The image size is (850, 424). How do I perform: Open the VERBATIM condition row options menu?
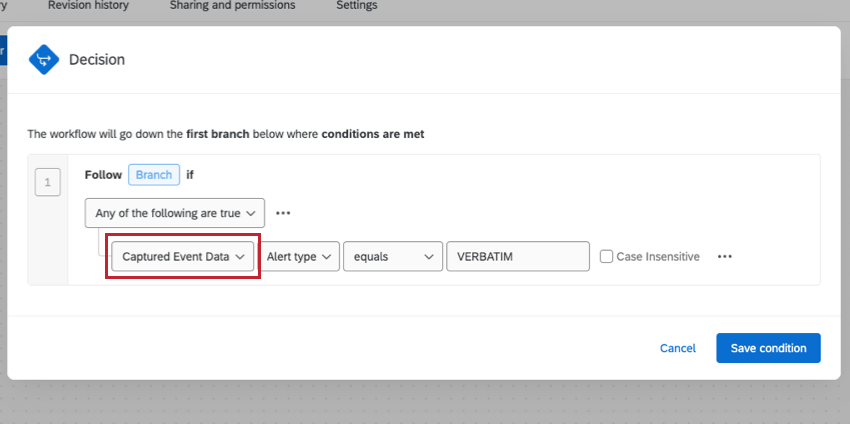(725, 257)
